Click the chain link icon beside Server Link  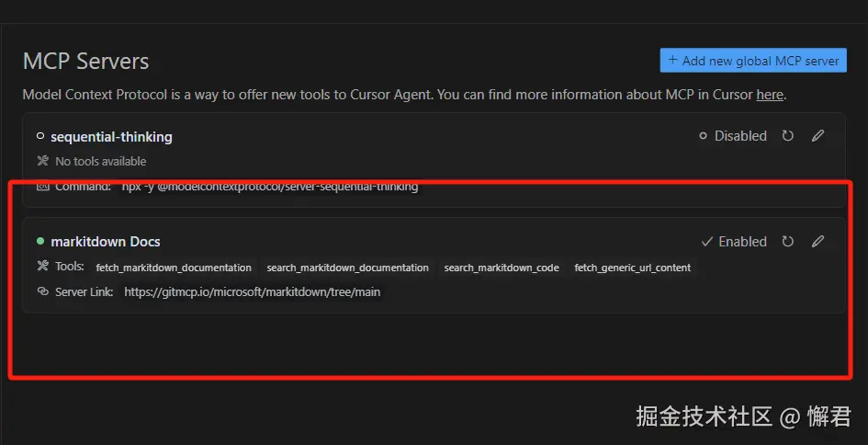click(42, 291)
